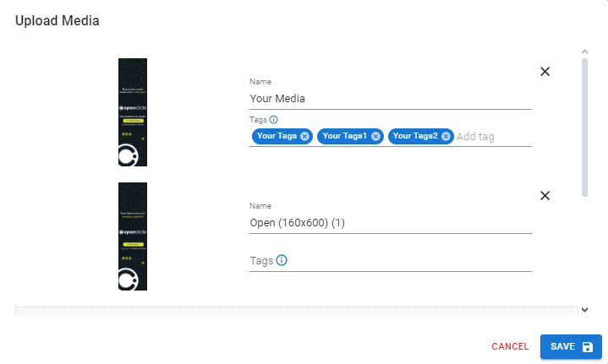Screen dimensions: 608x364
Task: Cancel the media upload
Action: point(510,347)
